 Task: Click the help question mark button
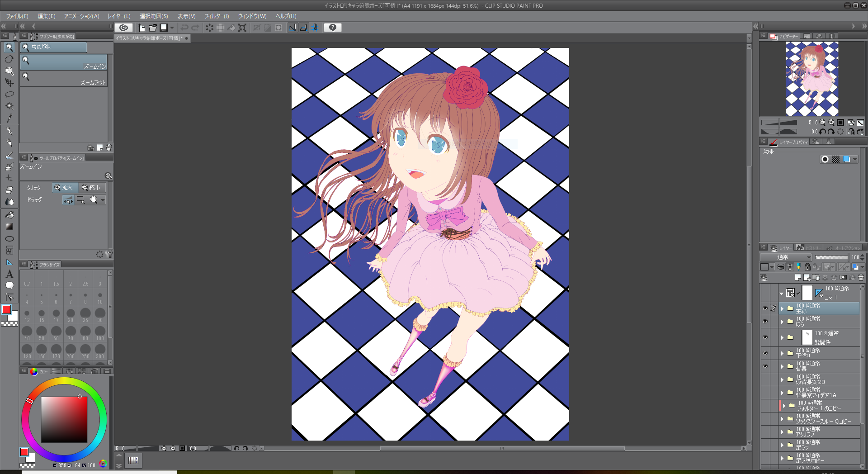tap(333, 28)
